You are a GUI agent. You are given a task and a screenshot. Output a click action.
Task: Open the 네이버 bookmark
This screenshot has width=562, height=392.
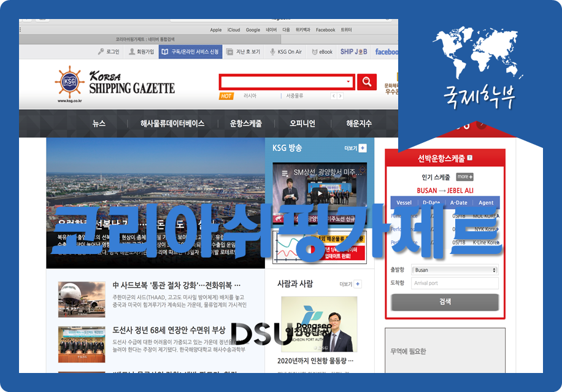pos(271,30)
